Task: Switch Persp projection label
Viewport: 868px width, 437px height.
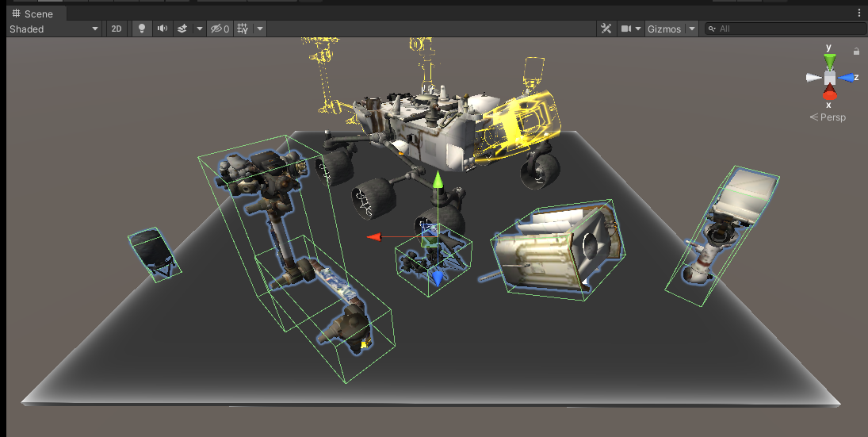Action: pos(828,117)
